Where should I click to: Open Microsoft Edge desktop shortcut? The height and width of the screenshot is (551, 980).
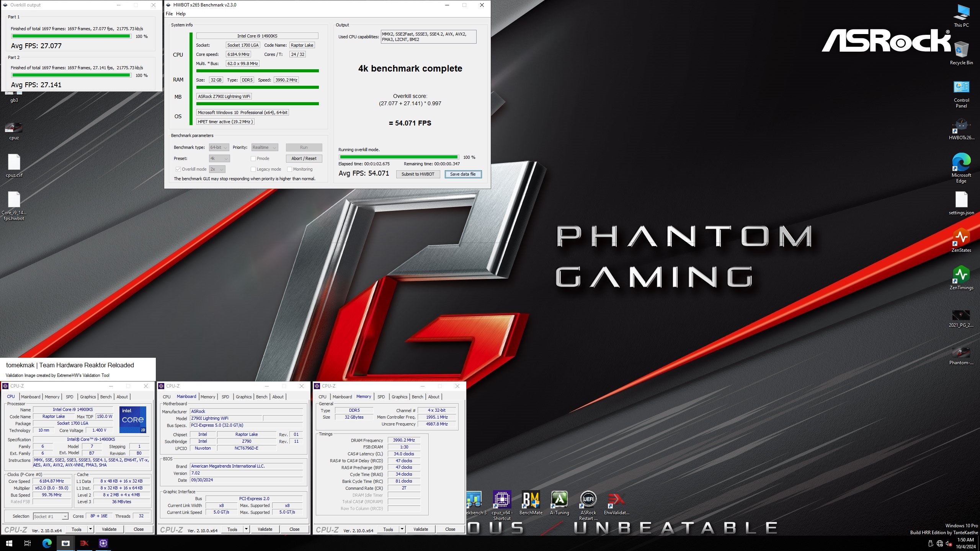click(x=961, y=168)
